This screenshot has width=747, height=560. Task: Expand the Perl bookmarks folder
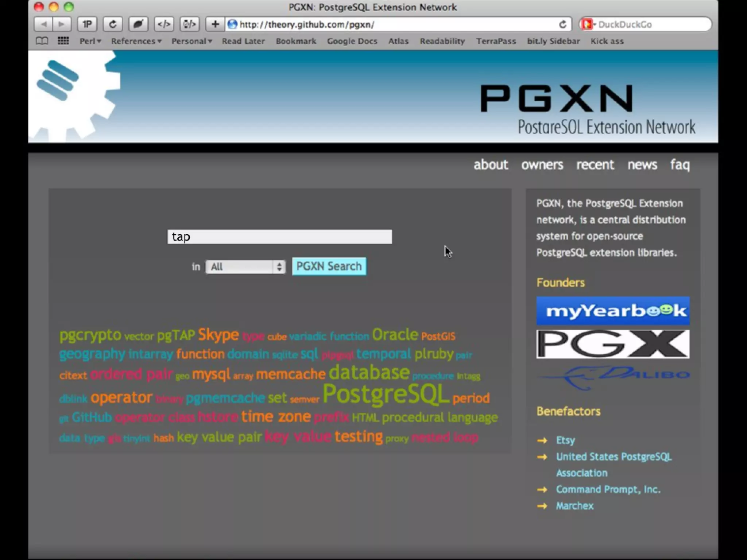point(90,41)
